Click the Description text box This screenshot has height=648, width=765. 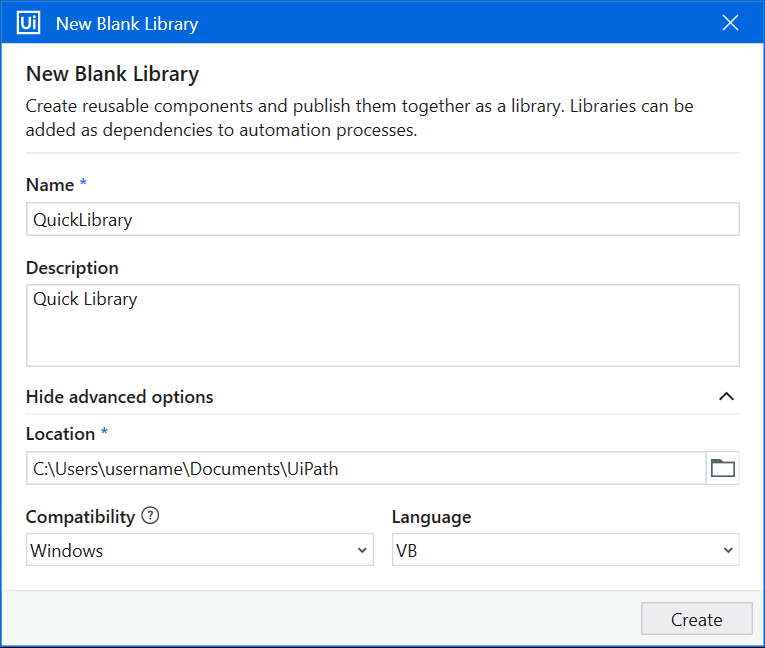click(x=383, y=325)
